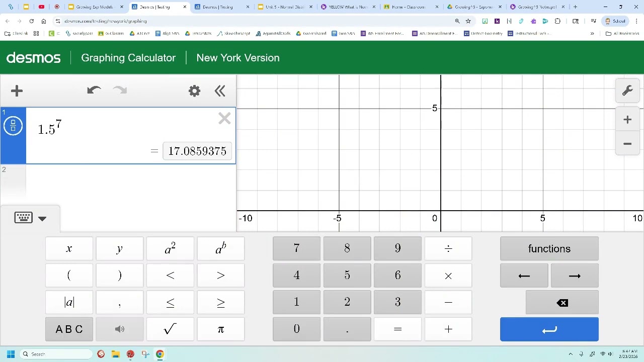Viewport: 644px width, 362px height.
Task: Reload the current page
Action: (32, 21)
